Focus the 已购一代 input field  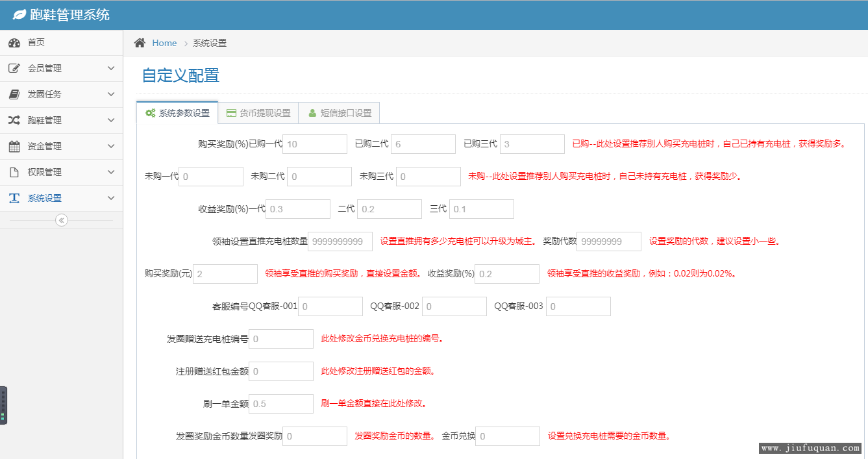[x=315, y=144]
